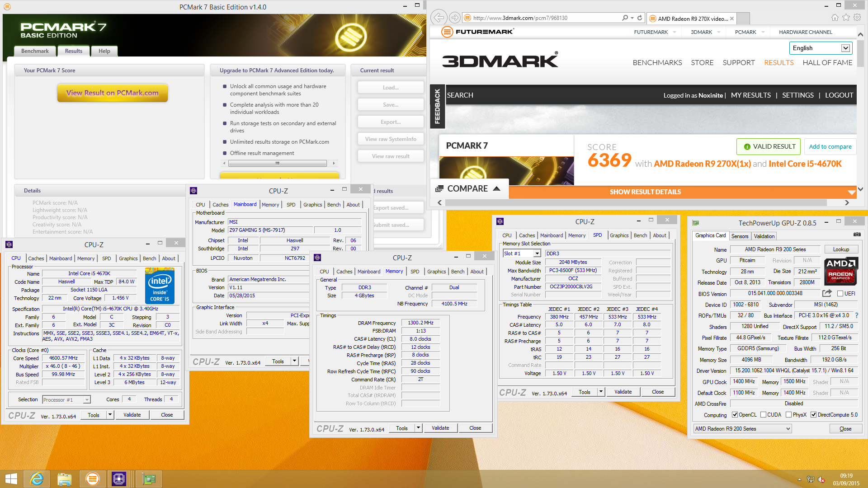Image resolution: width=868 pixels, height=488 pixels.
Task: Click Validate in CPU-Z CPU window
Action: click(132, 415)
